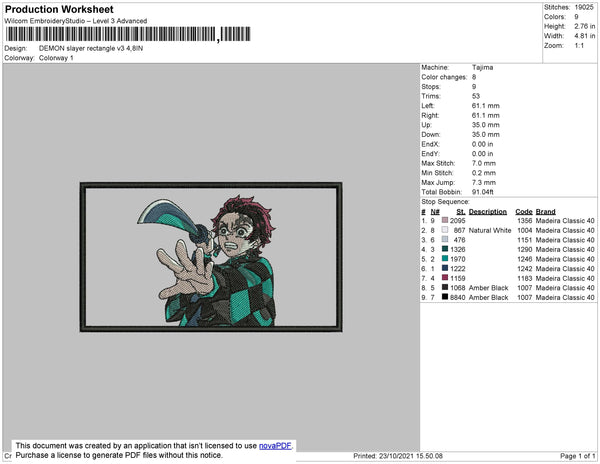Click 'Madeira Classic 40' in row 7
Image resolution: width=600 pixels, height=464 pixels.
(565, 278)
